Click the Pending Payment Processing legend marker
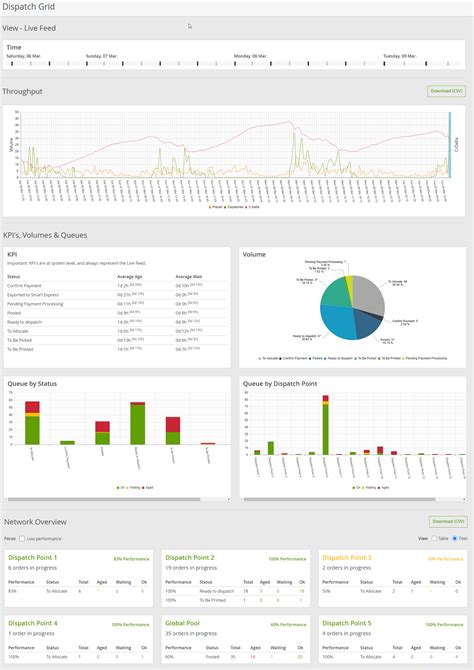The height and width of the screenshot is (670, 474). (x=403, y=358)
